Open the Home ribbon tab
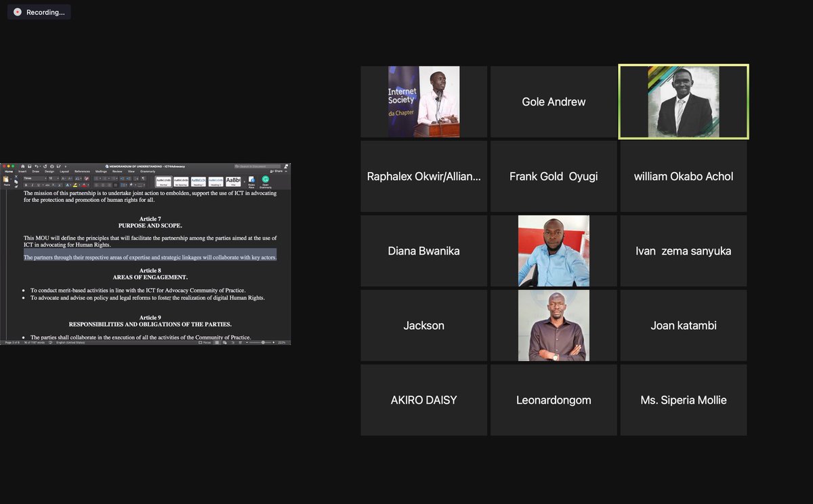This screenshot has height=504, width=813. 9,171
